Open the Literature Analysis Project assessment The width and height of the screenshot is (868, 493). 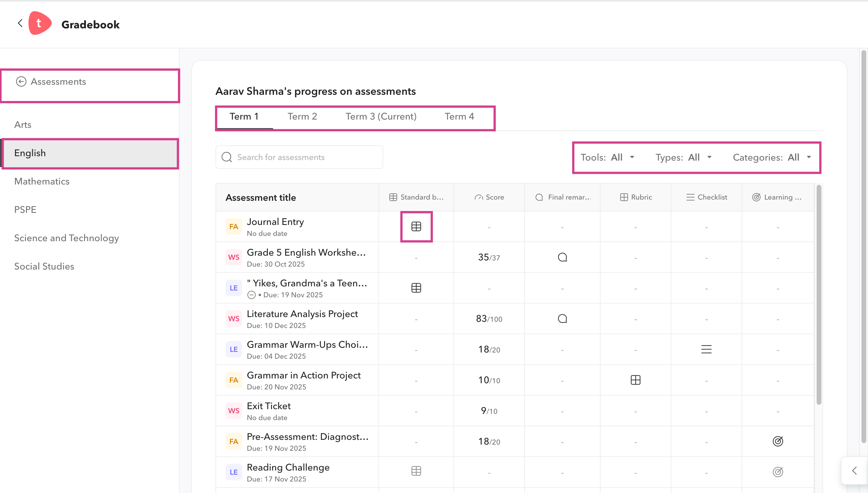pos(302,314)
